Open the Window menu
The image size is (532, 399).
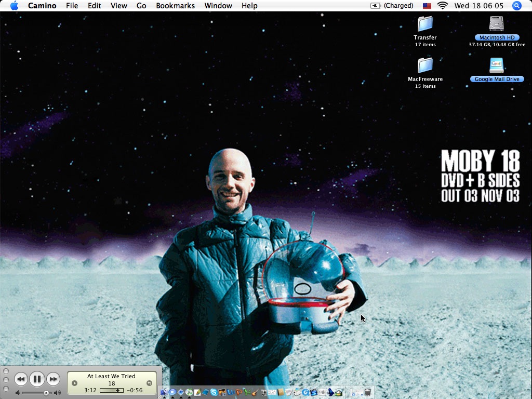pos(218,6)
